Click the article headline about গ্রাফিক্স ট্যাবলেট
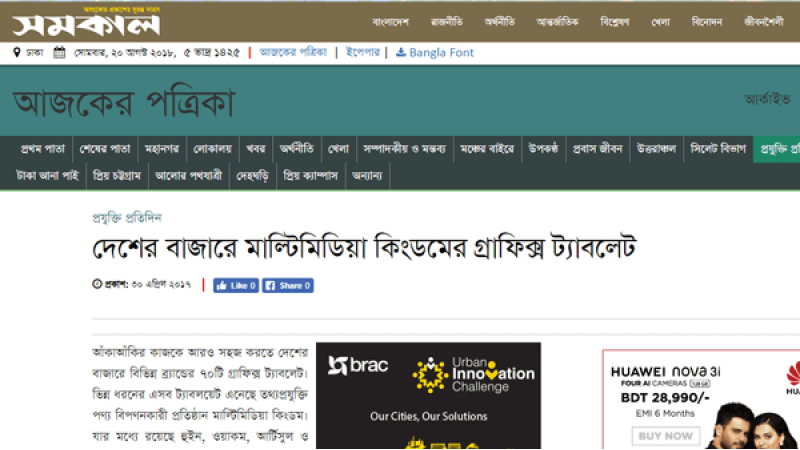The image size is (800, 450). point(364,248)
